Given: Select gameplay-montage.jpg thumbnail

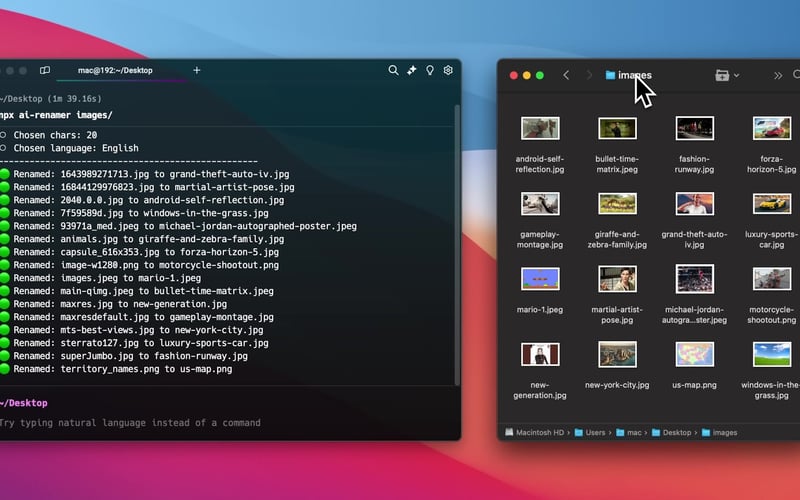Looking at the screenshot, I should [540, 204].
